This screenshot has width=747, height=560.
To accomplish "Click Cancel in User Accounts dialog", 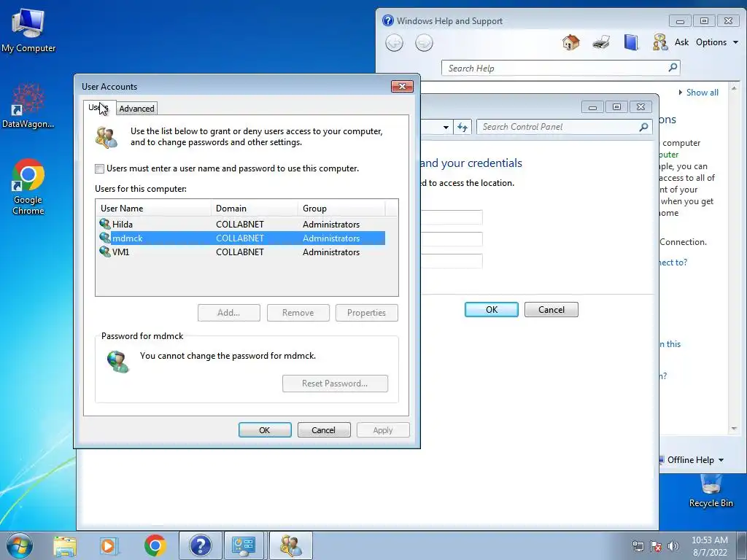I will point(324,430).
